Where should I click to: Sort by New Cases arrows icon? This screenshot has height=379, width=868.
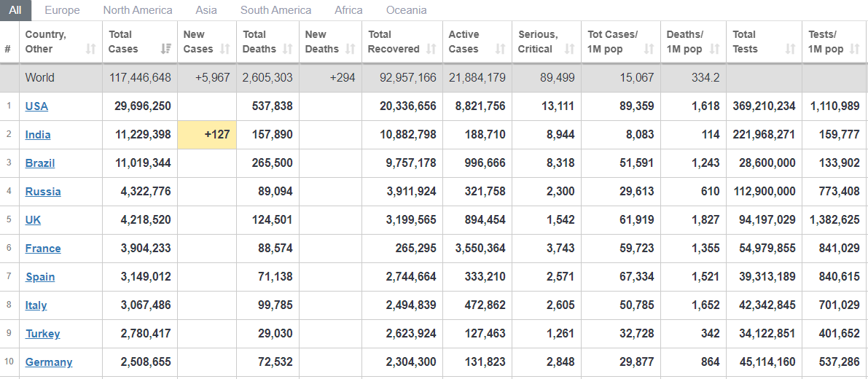click(224, 50)
